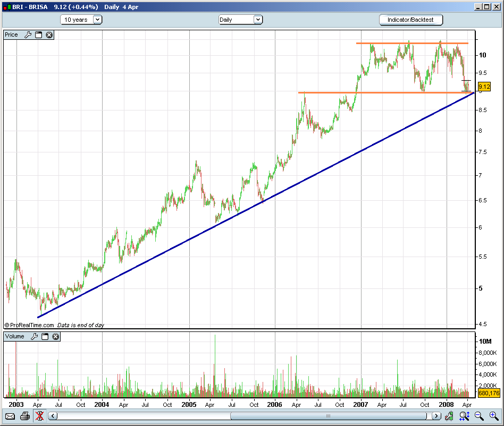Click the BRI - BRISA title text

(30, 7)
